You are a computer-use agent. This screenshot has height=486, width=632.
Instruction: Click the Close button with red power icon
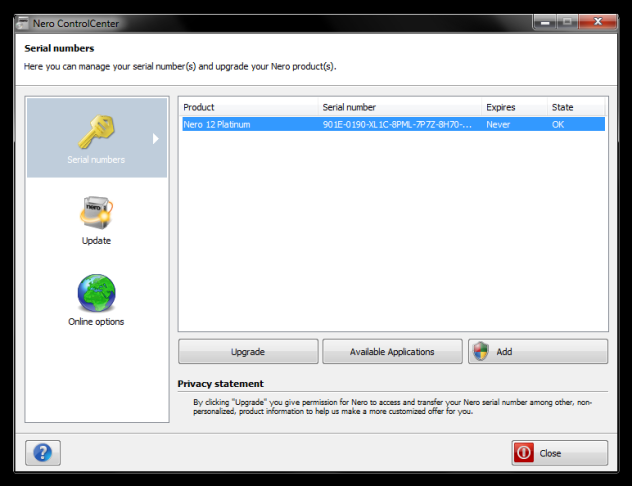(559, 453)
